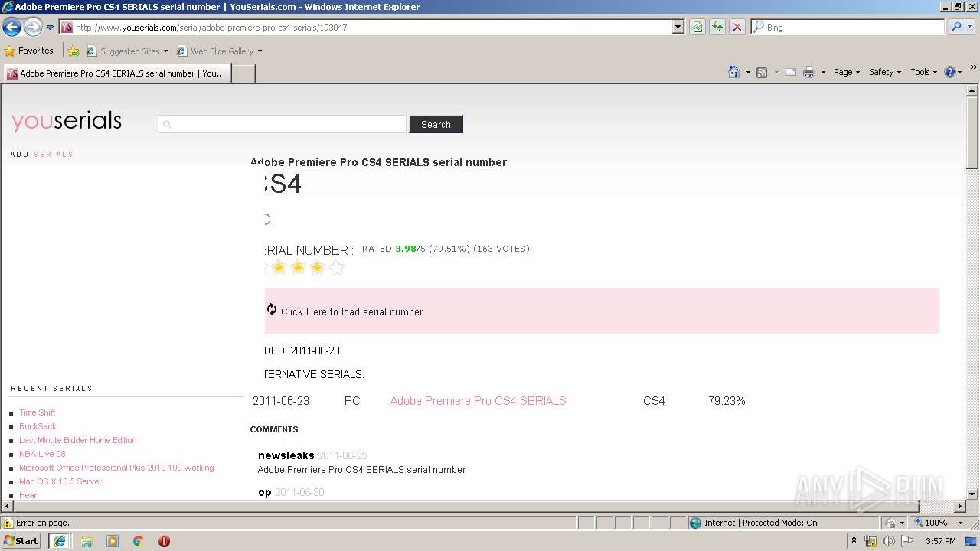Rate with the fourth star
Screen dimensions: 980x551
pyautogui.click(x=317, y=267)
